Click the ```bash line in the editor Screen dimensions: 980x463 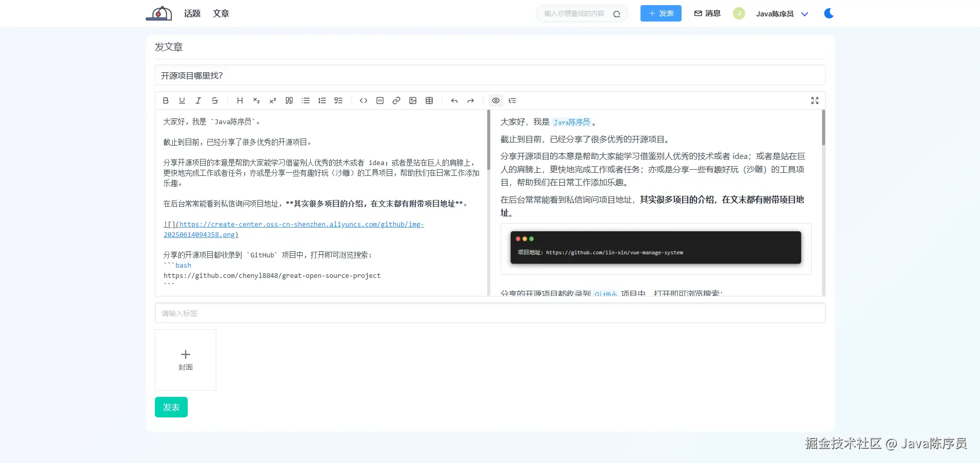(x=177, y=265)
